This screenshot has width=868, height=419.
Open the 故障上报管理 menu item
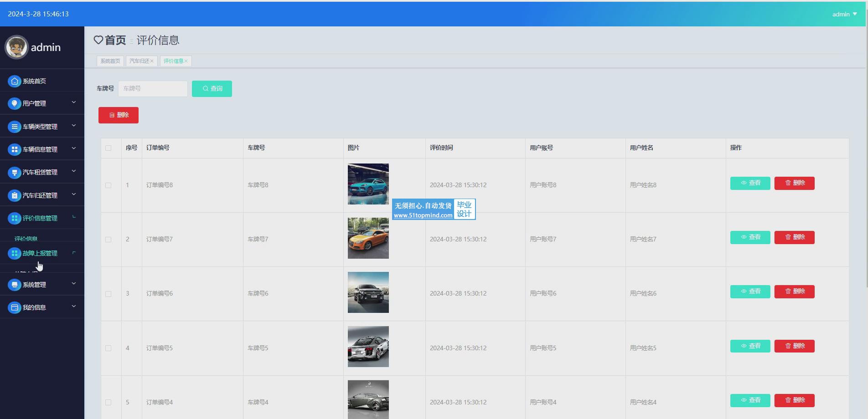(42, 253)
